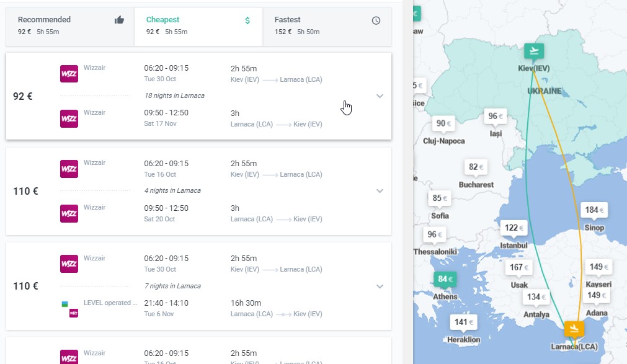Click 'Sat 20 Oct' return date
The width and height of the screenshot is (627, 364).
point(159,219)
